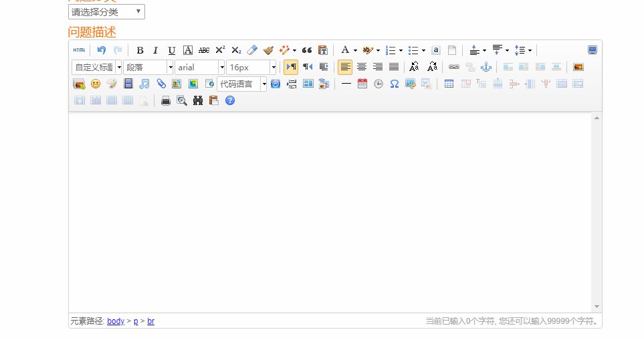Insert a table using grid icon

click(449, 84)
